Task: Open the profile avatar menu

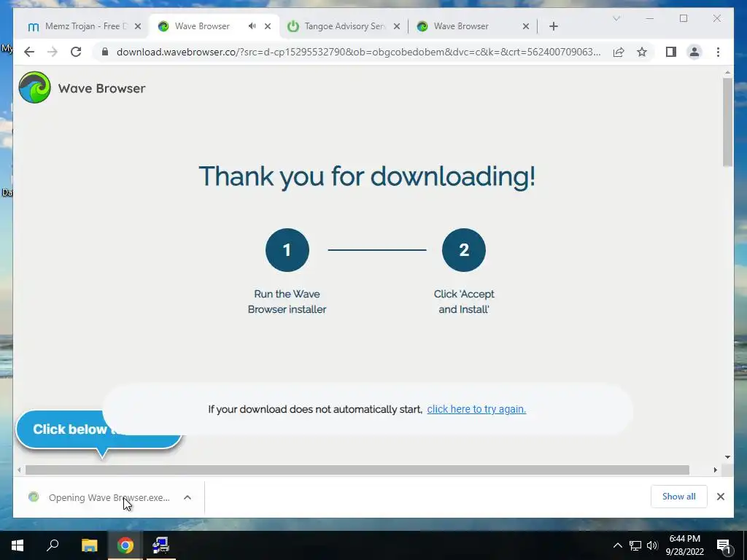Action: coord(694,52)
